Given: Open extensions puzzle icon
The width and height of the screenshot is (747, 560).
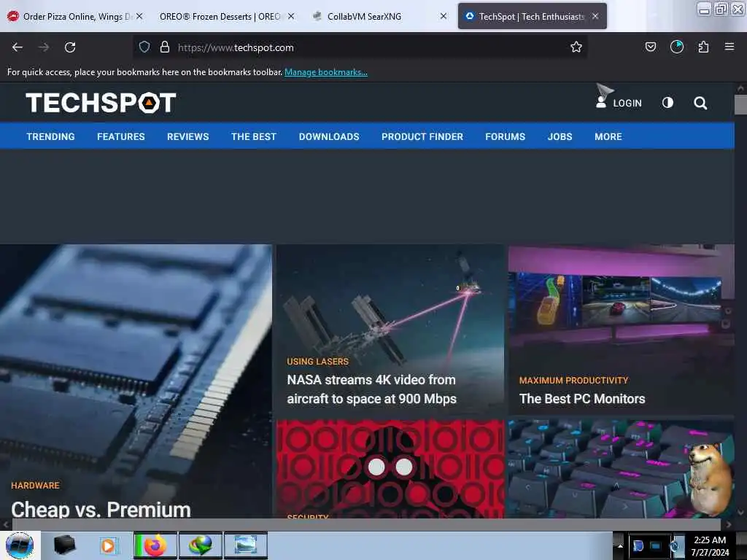Looking at the screenshot, I should (703, 47).
